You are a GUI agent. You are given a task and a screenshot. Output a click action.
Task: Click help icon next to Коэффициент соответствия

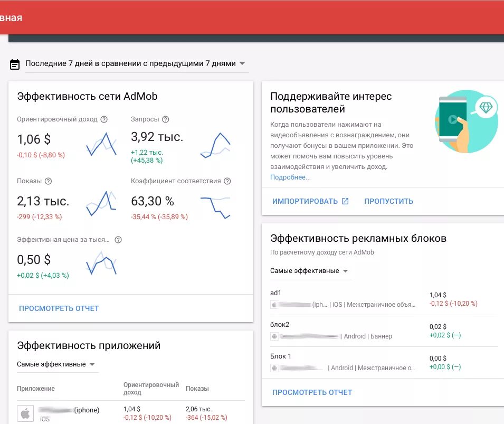[227, 181]
